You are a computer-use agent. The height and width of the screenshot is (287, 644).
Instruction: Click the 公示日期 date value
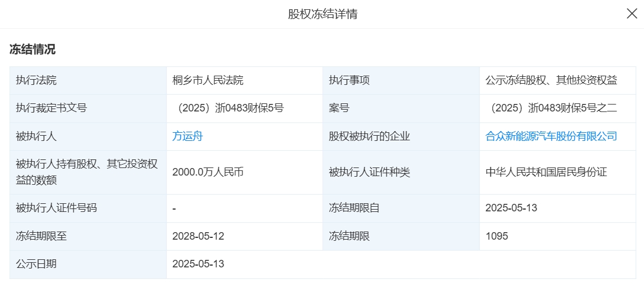pyautogui.click(x=198, y=264)
